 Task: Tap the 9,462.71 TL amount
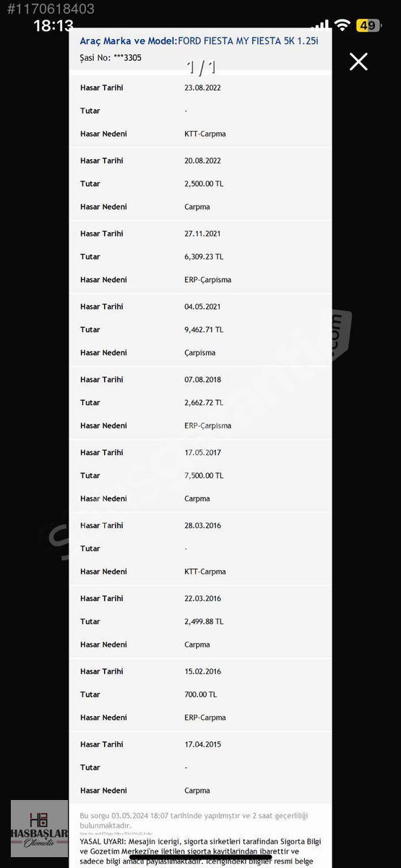tap(204, 330)
